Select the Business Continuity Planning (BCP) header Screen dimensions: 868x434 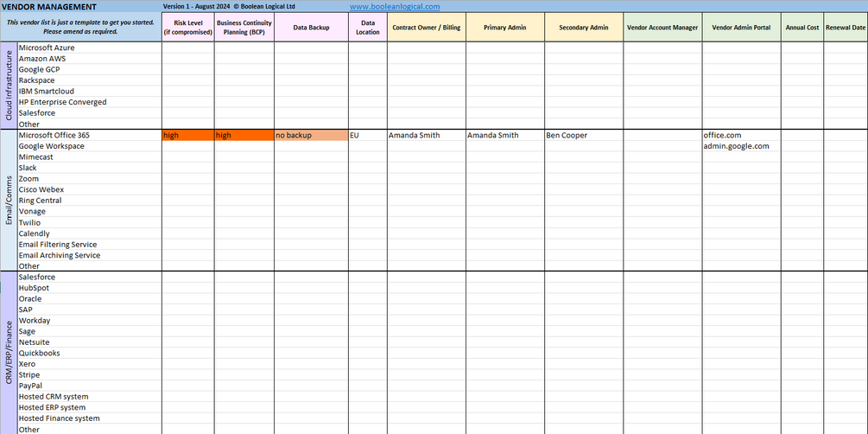click(244, 28)
